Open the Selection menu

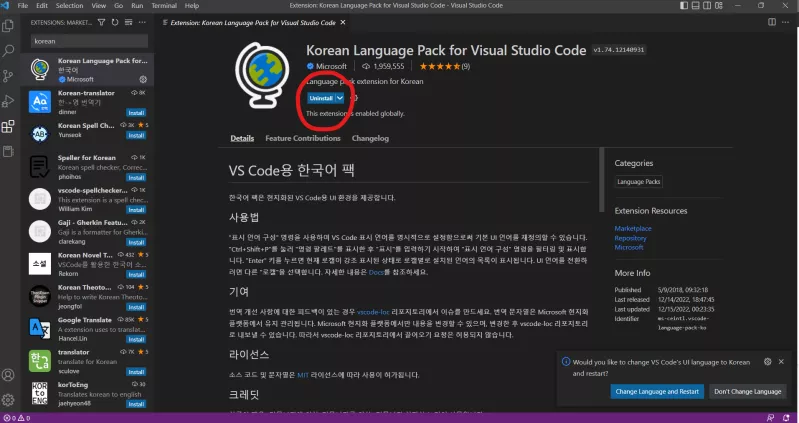(69, 6)
